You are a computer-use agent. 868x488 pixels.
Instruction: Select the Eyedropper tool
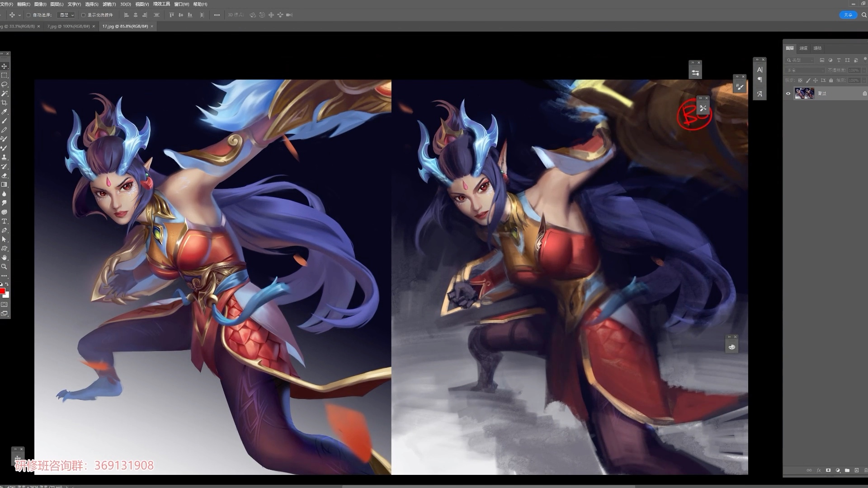coord(5,112)
